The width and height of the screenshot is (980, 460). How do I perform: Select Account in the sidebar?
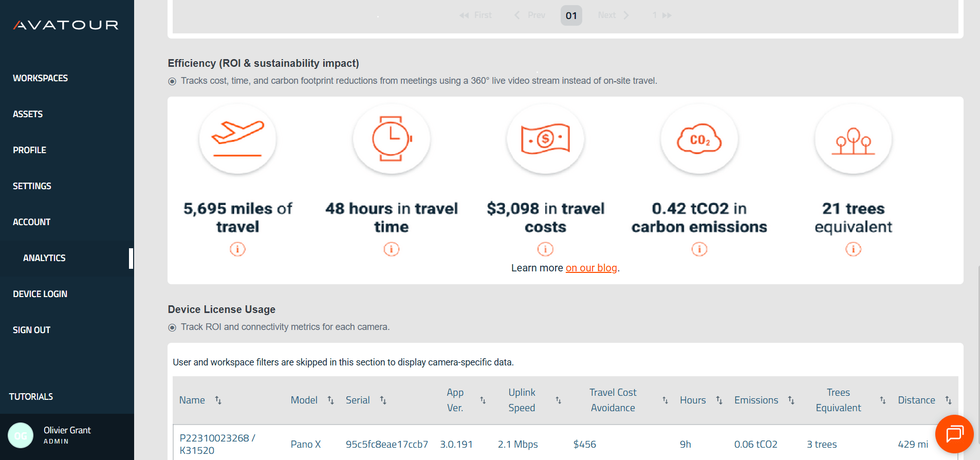point(31,222)
